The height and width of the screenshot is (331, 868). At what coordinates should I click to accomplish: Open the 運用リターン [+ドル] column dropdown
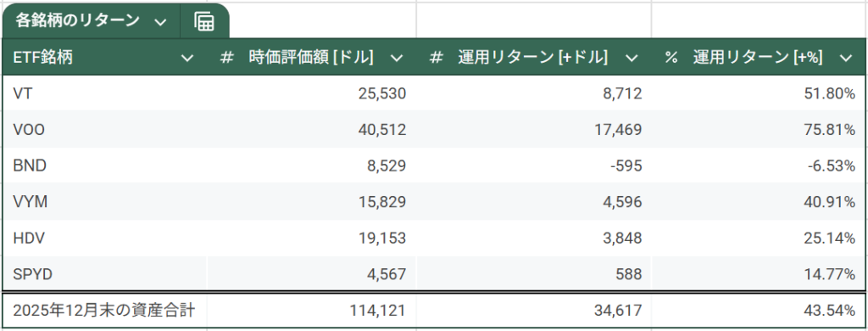click(631, 58)
